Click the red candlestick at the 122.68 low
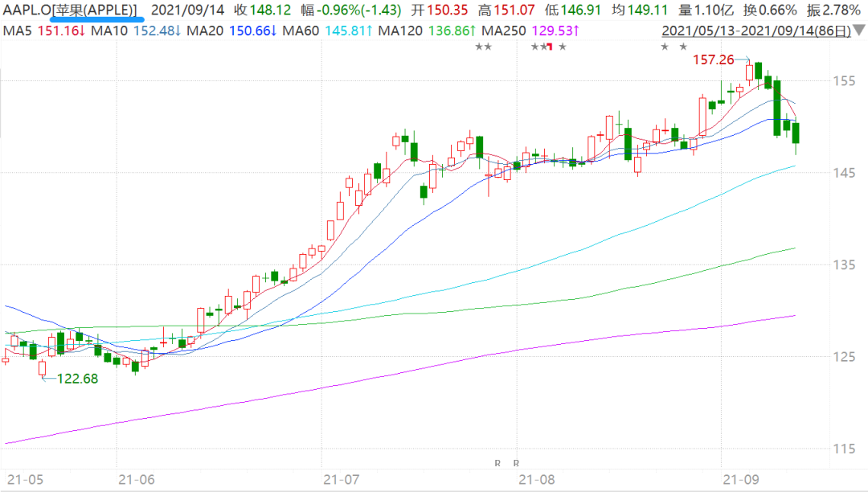 tap(42, 368)
